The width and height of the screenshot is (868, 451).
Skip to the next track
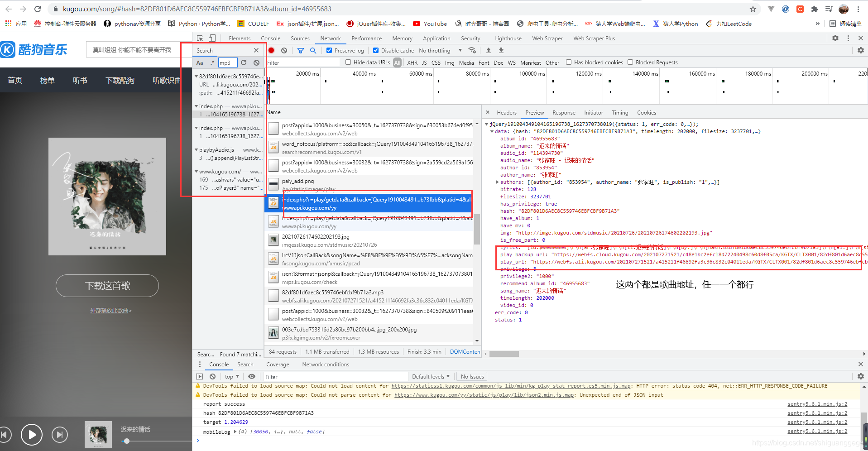60,435
